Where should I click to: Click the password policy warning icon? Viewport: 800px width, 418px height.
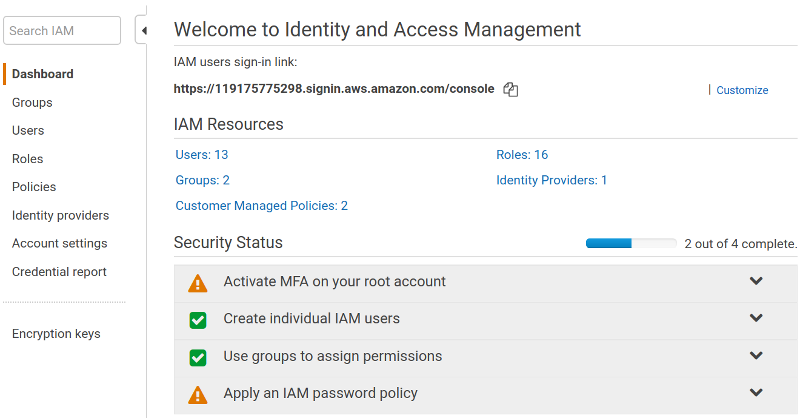pyautogui.click(x=198, y=394)
